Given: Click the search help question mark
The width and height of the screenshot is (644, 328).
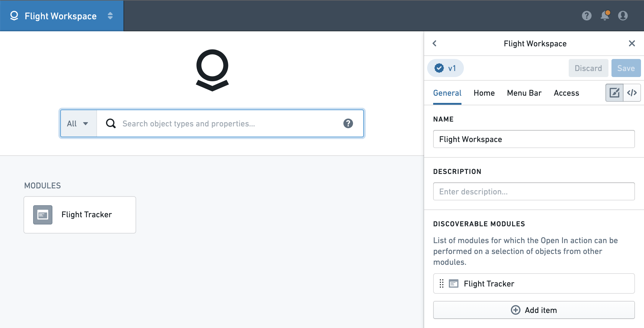Looking at the screenshot, I should (x=348, y=123).
